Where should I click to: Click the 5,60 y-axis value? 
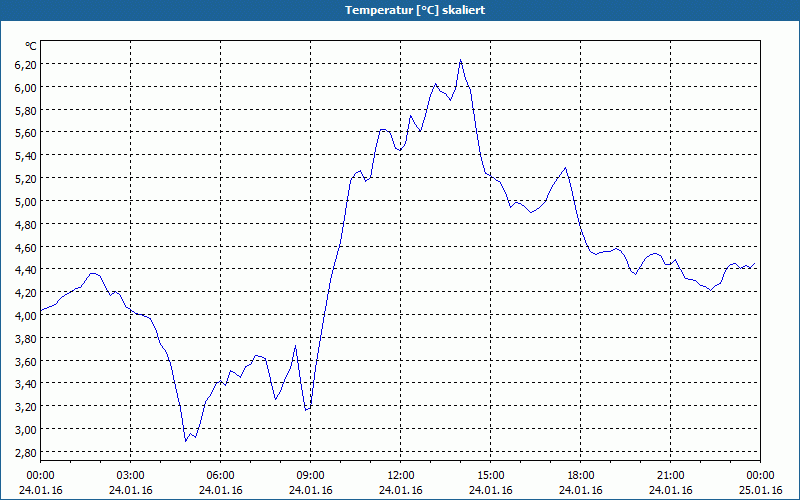27,133
